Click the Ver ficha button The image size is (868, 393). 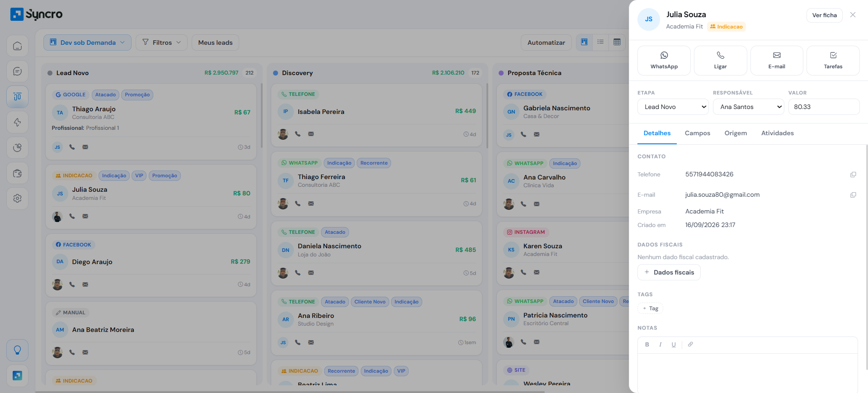click(x=824, y=15)
